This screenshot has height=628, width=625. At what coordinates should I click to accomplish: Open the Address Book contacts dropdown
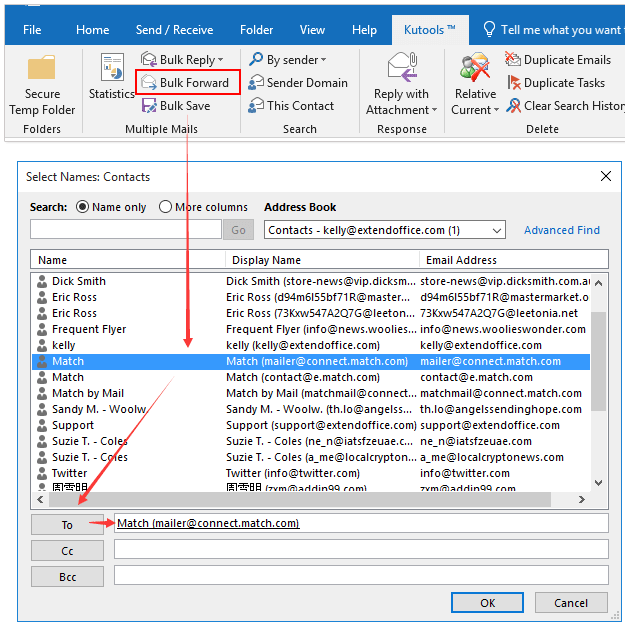497,230
